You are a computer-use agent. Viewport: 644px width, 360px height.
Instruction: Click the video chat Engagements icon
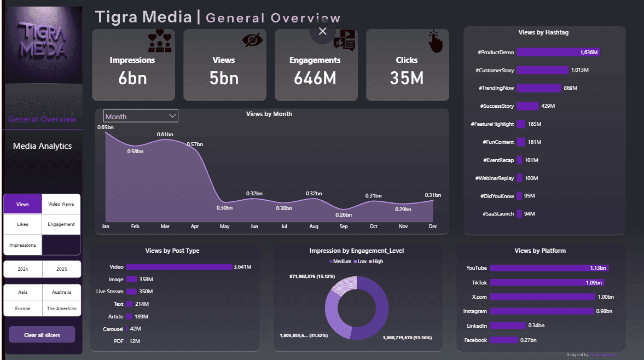click(x=344, y=40)
